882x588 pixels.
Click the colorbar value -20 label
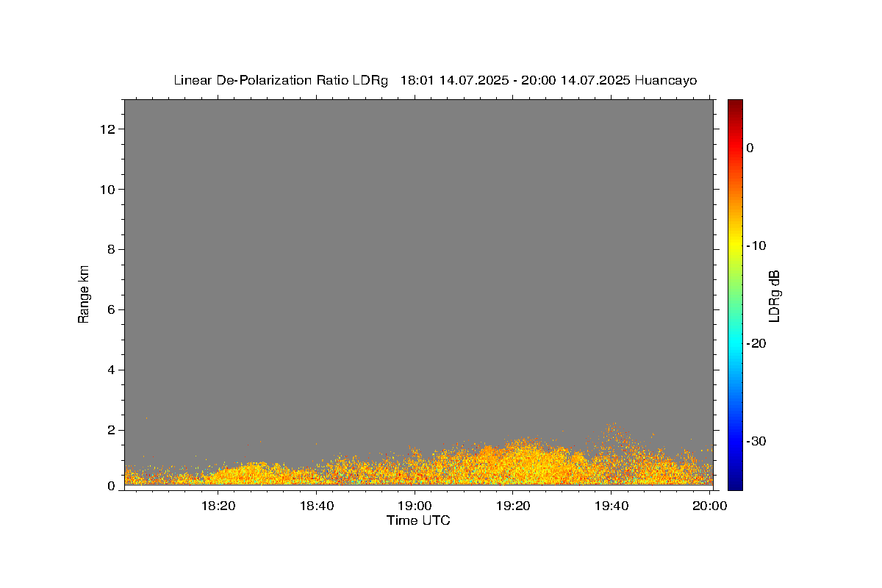click(x=757, y=343)
